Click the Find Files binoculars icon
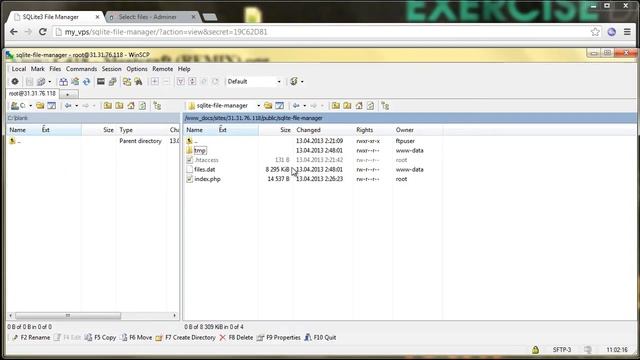 point(139,82)
